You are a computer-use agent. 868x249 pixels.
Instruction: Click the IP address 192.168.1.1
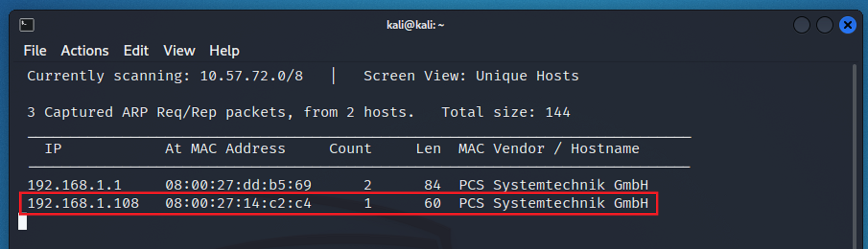click(74, 185)
